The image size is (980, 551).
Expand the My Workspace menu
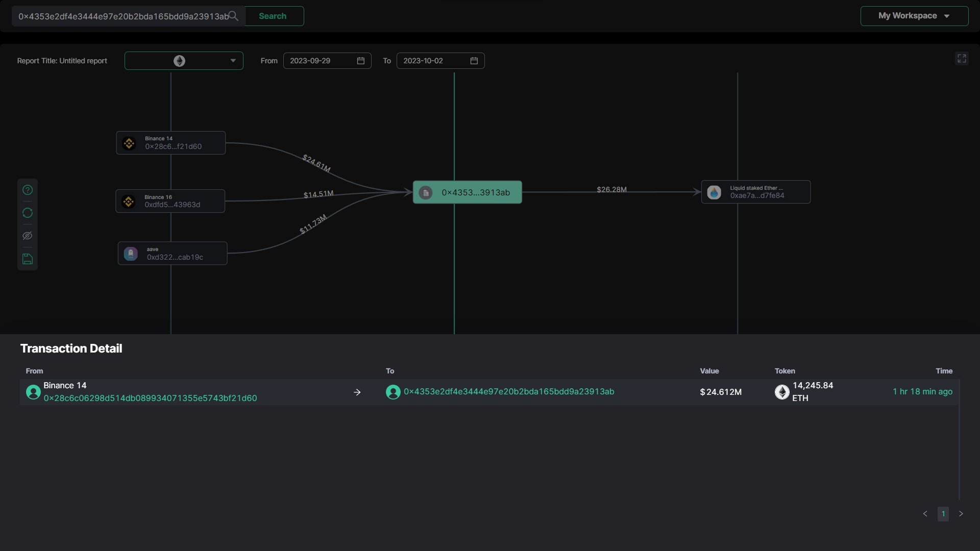point(914,16)
